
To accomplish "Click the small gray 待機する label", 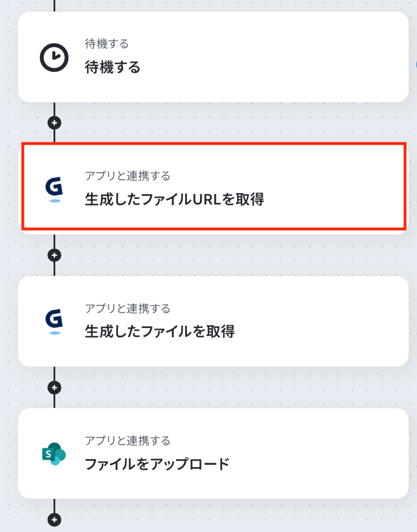I will [x=107, y=44].
